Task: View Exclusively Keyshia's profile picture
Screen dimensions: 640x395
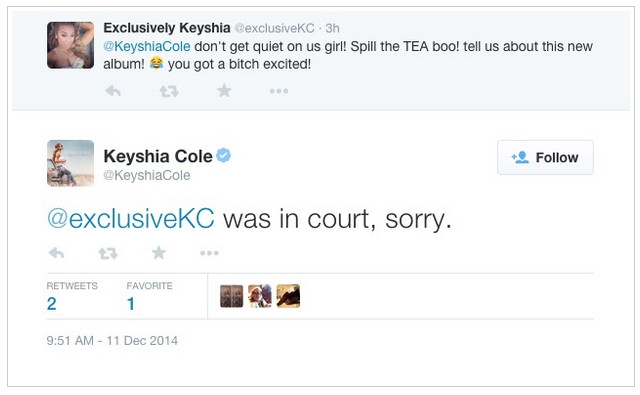Action: click(71, 45)
